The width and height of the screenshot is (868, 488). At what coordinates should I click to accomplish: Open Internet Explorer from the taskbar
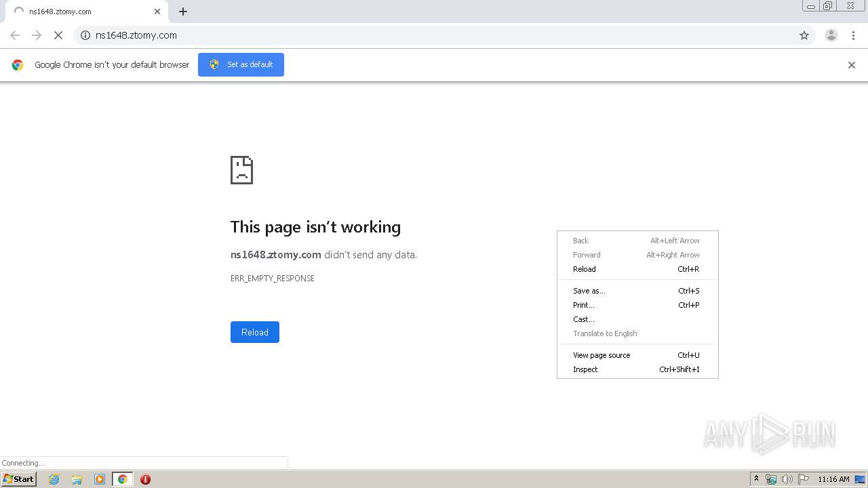pos(54,479)
